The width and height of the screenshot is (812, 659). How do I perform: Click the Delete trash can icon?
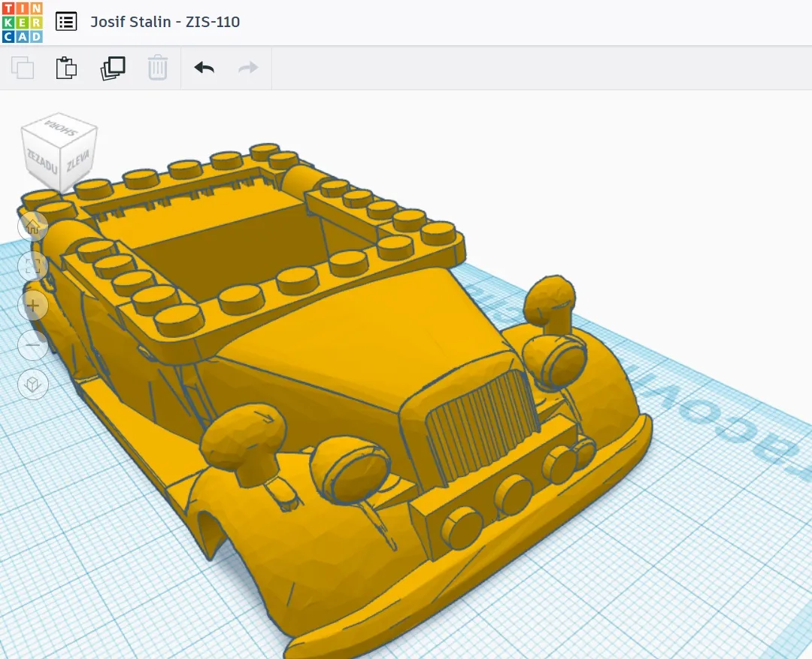click(x=157, y=68)
